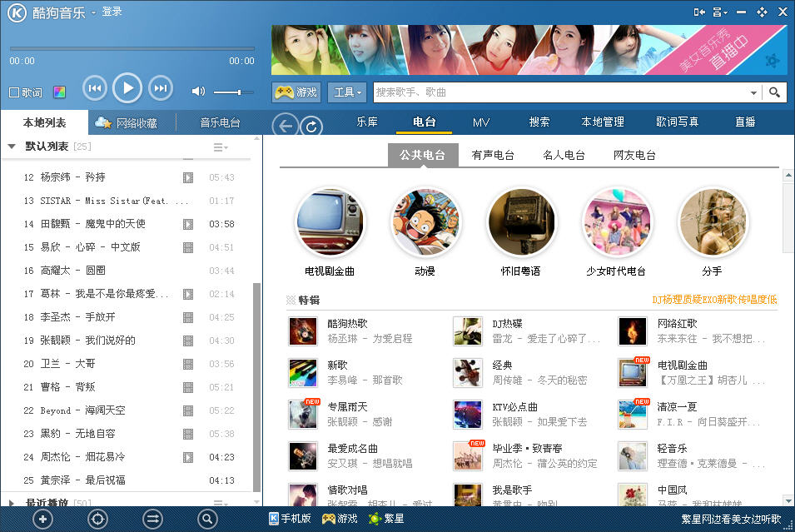Skip to the next track
Screen dimensions: 795x532
pos(160,87)
